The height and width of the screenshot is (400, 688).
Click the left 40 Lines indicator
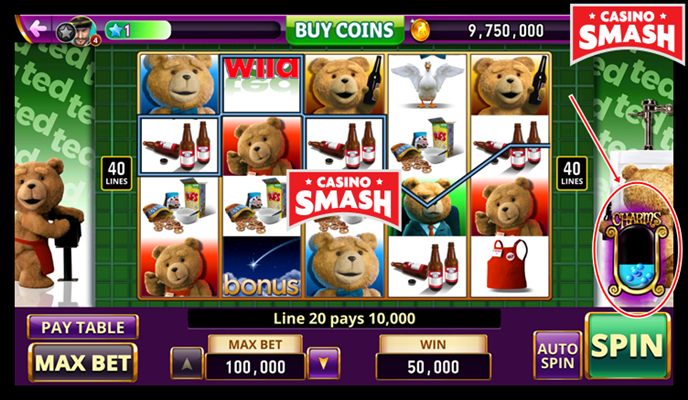pos(117,173)
